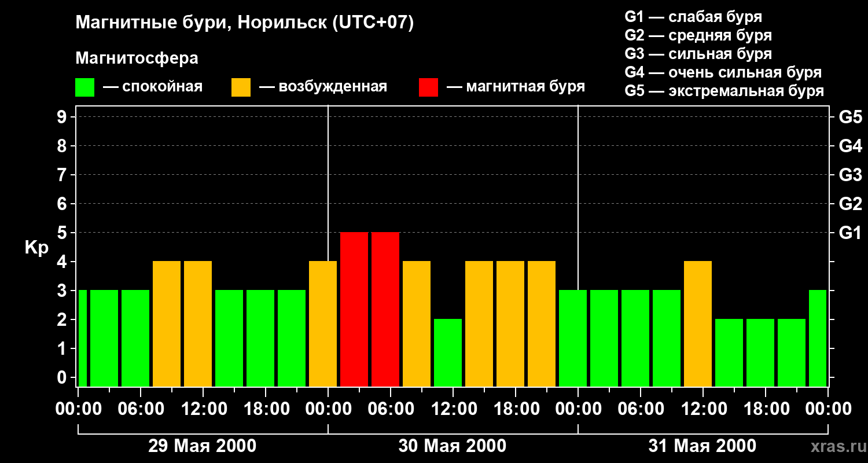This screenshot has width=868, height=463.
Task: Click the '— спокойная' legend label
Action: [153, 87]
